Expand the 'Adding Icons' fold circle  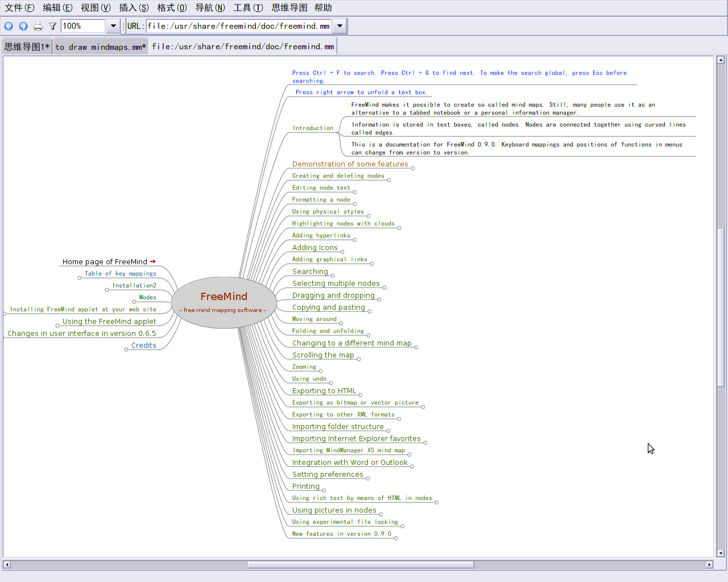tap(342, 252)
